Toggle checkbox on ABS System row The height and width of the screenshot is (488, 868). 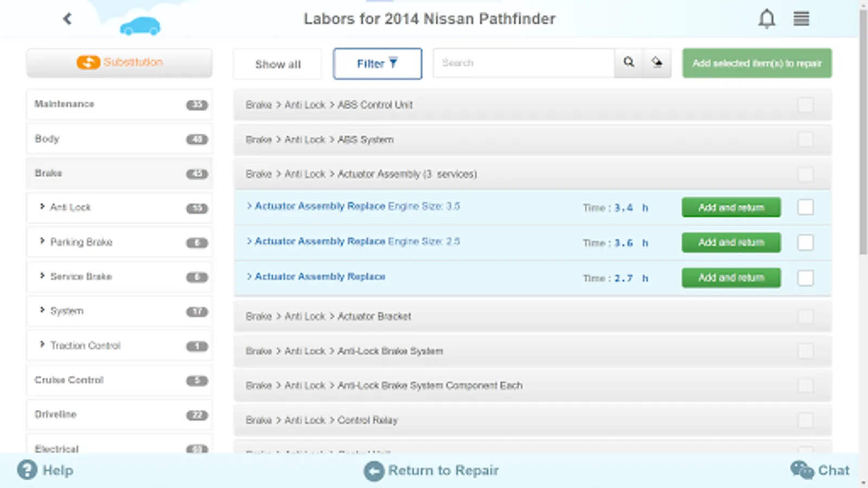[x=806, y=139]
